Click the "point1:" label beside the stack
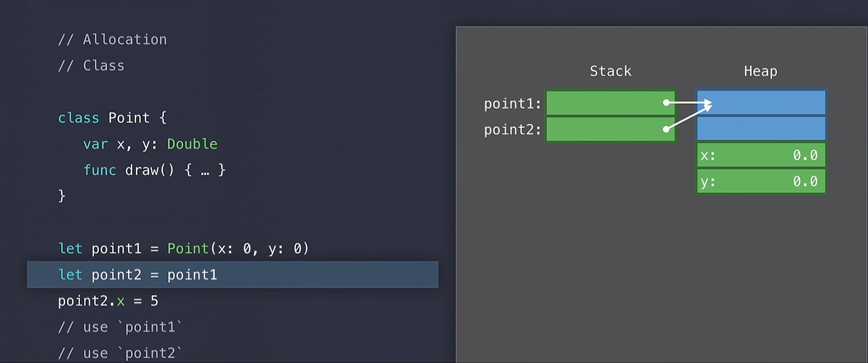The image size is (868, 363). point(512,104)
